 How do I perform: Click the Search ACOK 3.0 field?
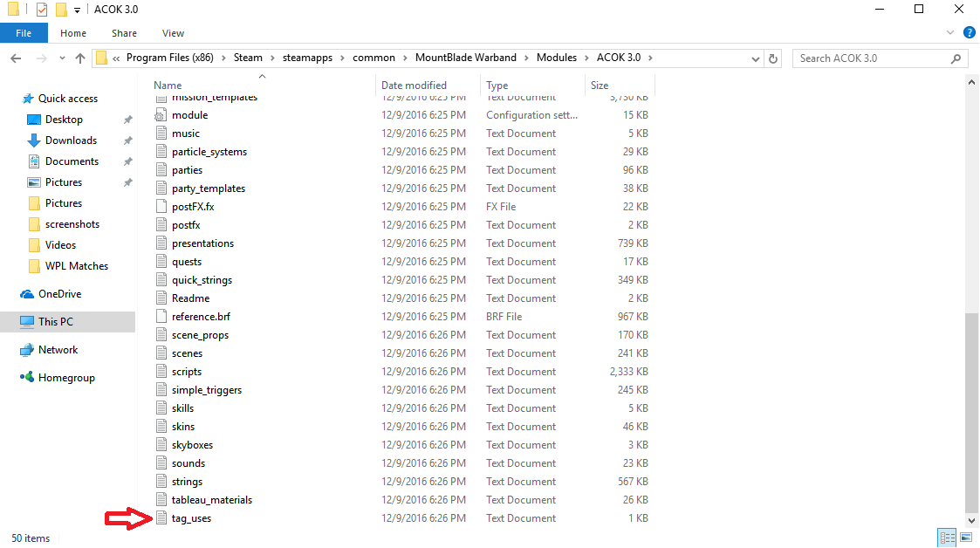[x=880, y=58]
